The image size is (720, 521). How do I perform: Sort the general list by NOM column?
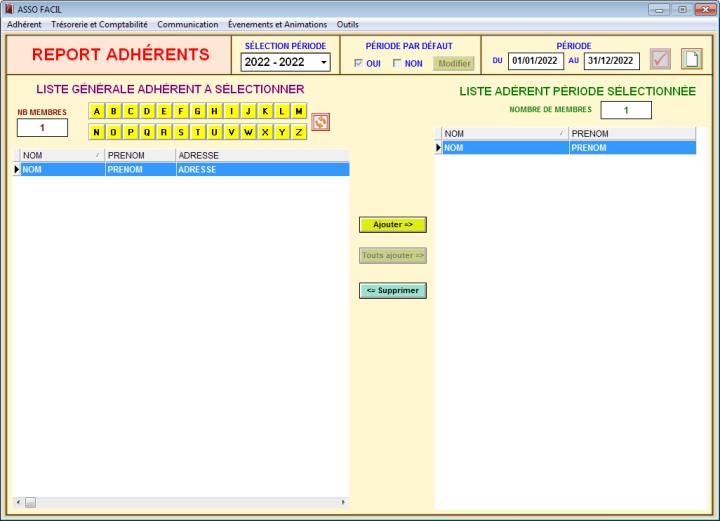[x=60, y=155]
